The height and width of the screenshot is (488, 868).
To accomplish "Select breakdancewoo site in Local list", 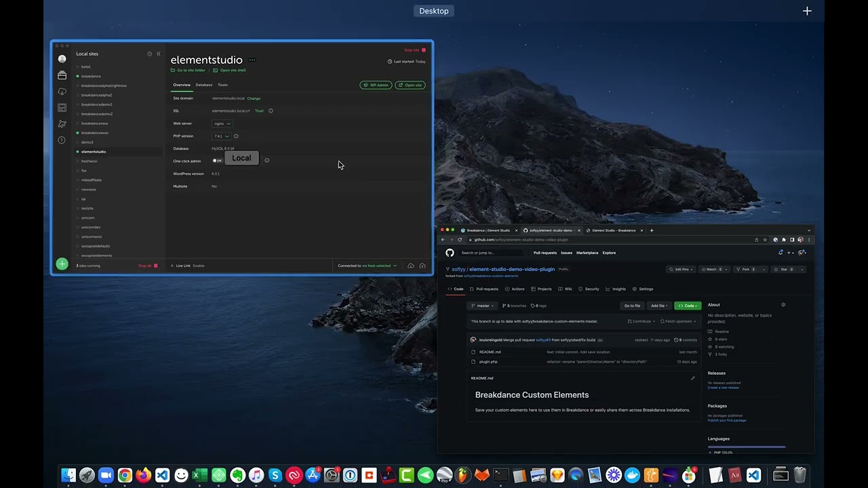I will (x=95, y=133).
